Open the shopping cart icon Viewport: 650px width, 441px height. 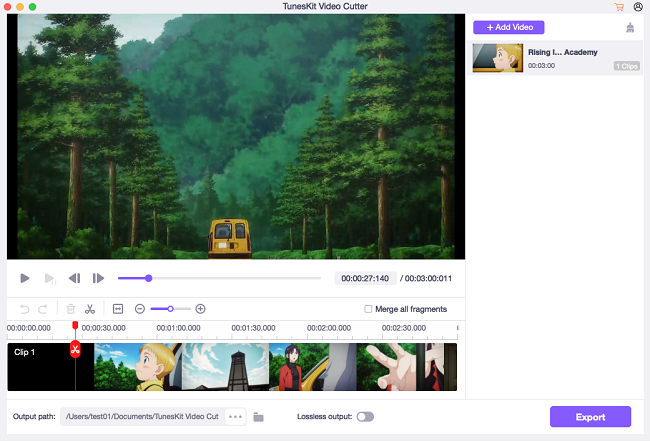(619, 7)
